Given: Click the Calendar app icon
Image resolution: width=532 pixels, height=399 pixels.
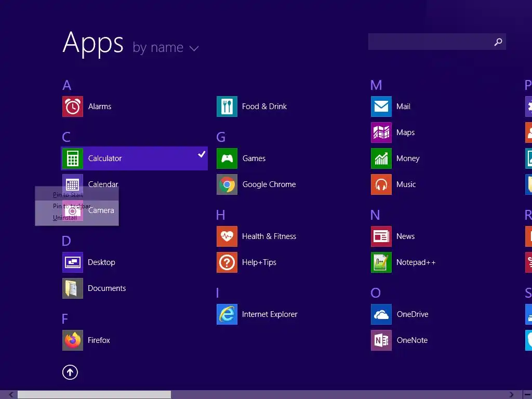Looking at the screenshot, I should (x=73, y=184).
